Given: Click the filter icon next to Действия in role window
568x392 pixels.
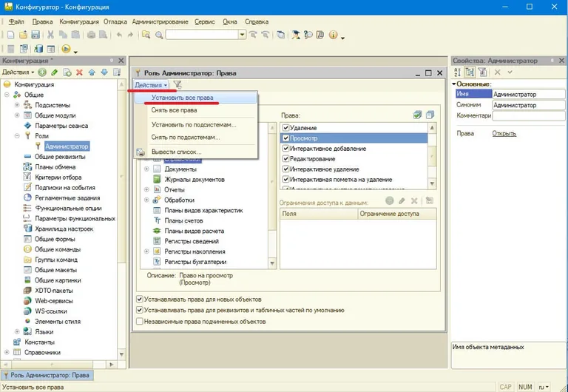Looking at the screenshot, I should pos(177,86).
